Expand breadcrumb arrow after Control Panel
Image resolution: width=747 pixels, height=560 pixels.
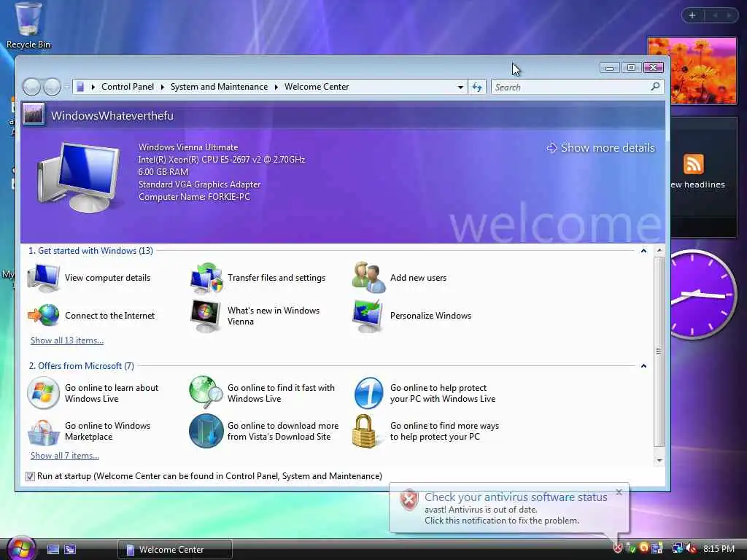tap(163, 87)
